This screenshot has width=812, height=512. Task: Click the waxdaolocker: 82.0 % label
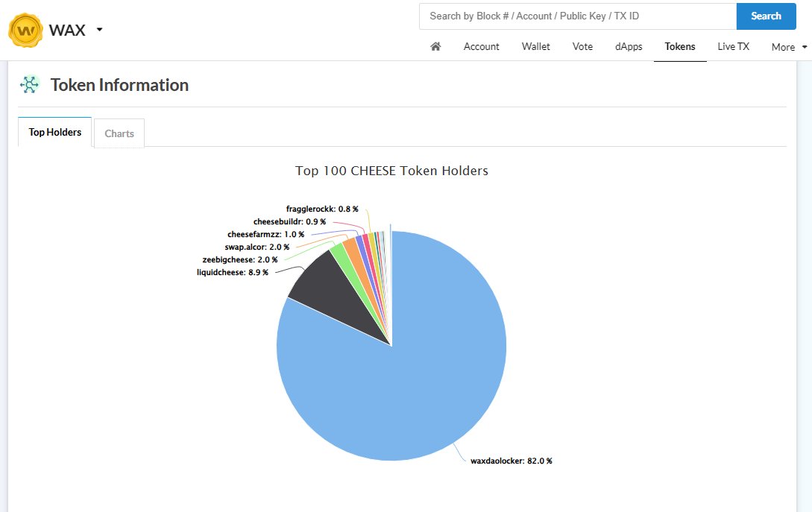pos(511,461)
